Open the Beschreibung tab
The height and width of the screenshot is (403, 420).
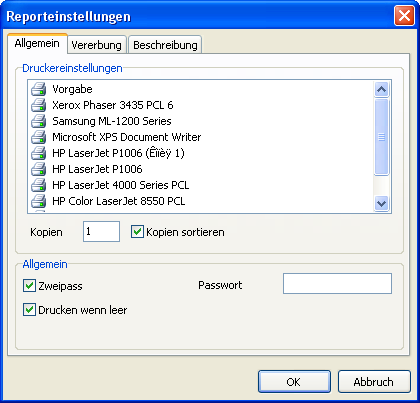tap(165, 45)
